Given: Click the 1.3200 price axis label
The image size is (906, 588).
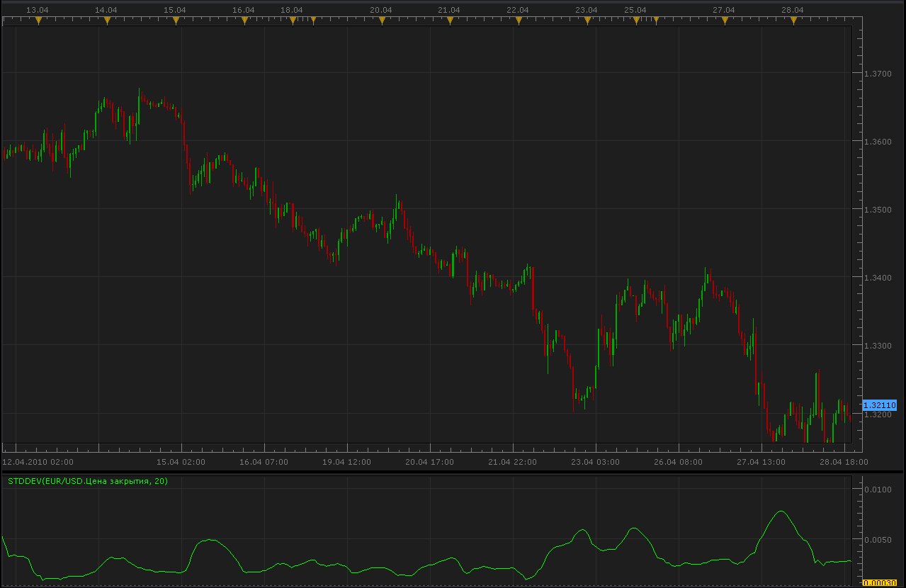Looking at the screenshot, I should click(879, 414).
